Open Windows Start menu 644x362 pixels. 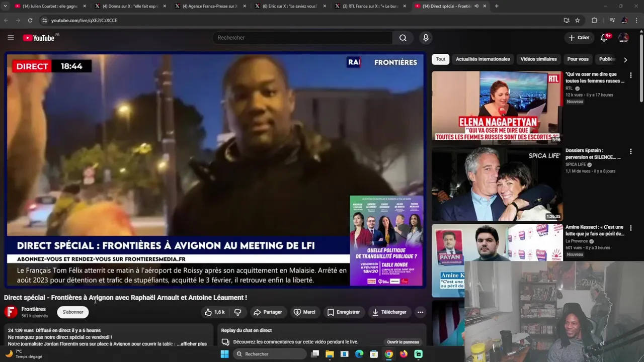click(x=224, y=354)
